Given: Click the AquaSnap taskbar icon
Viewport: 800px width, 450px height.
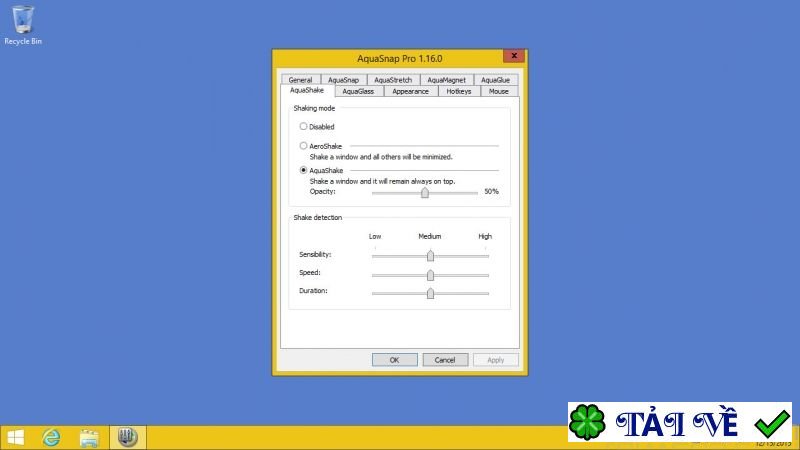Looking at the screenshot, I should pyautogui.click(x=128, y=437).
